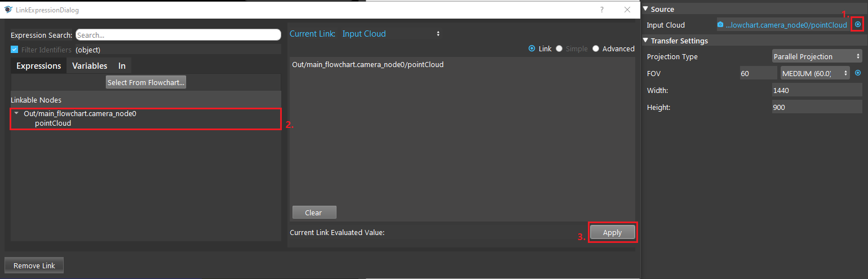Open the MEDIUM (60.0) FOV preset dropdown
Image resolution: width=868 pixels, height=279 pixels.
click(815, 73)
